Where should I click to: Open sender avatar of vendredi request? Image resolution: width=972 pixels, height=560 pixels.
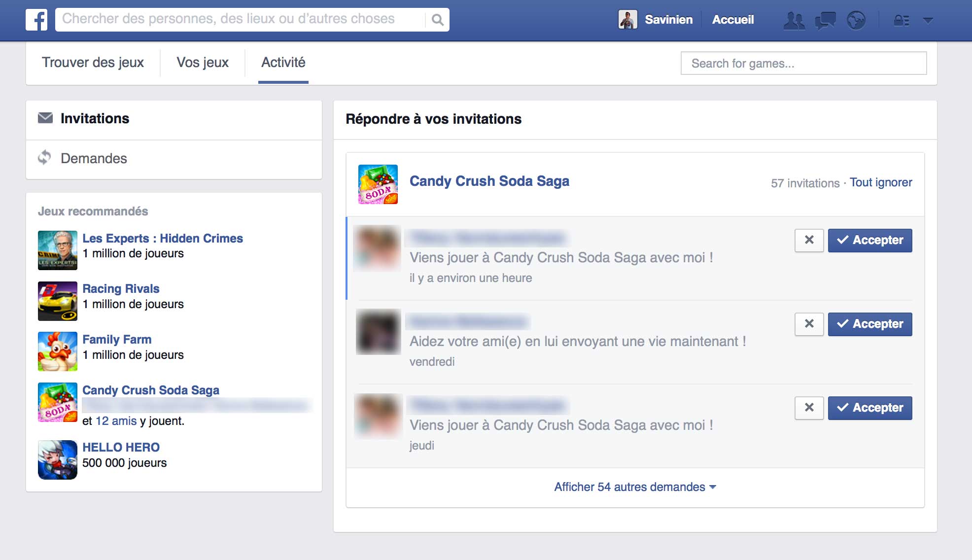point(379,332)
